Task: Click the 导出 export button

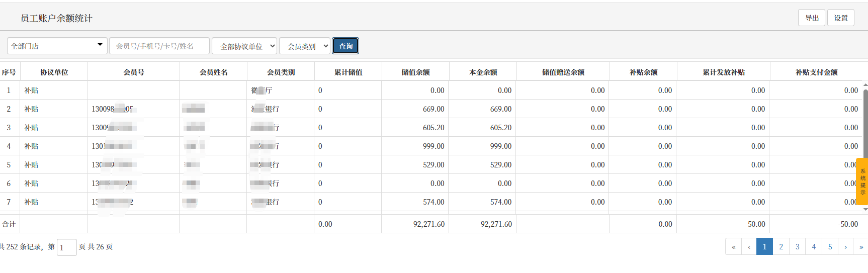Action: pos(812,18)
